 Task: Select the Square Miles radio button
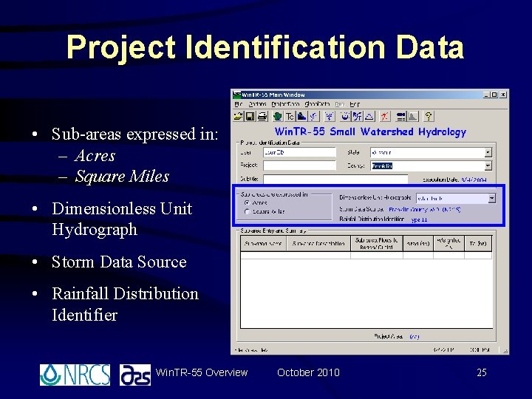pos(248,212)
